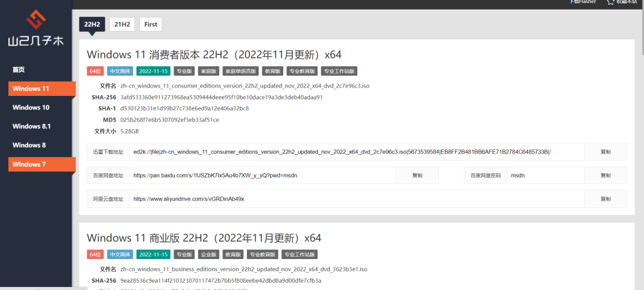Copy the 迅雷下载地址 ed2k link
644x290 pixels.
coord(605,152)
